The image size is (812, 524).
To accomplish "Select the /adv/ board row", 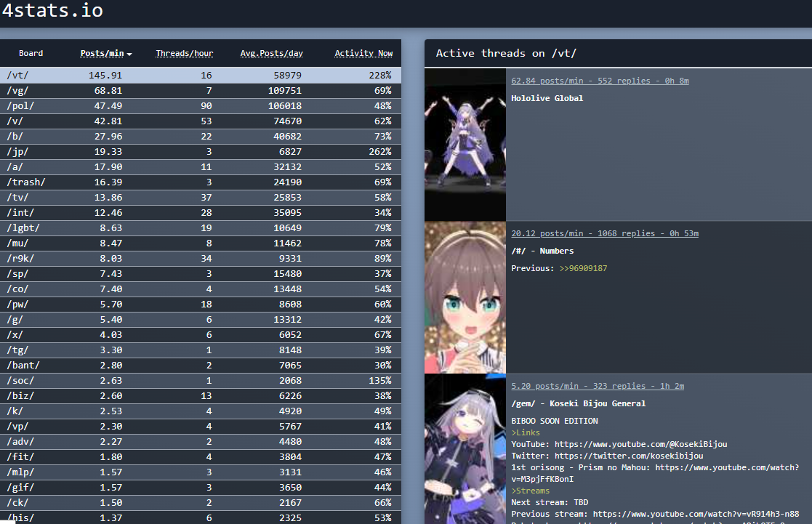I will coord(201,442).
